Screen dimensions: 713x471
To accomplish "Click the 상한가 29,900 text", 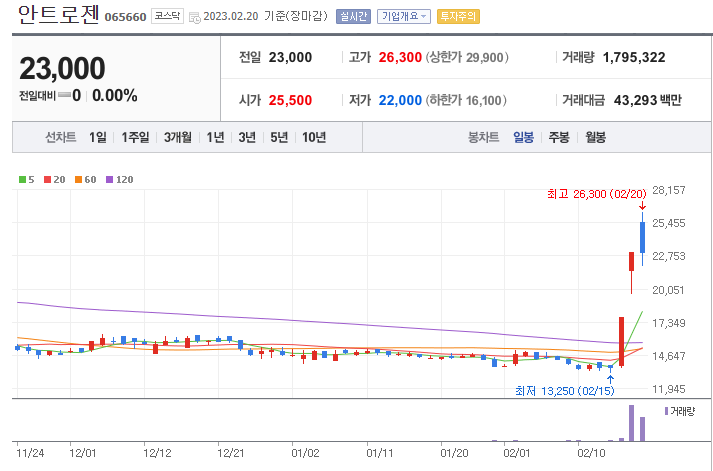I will click(467, 57).
